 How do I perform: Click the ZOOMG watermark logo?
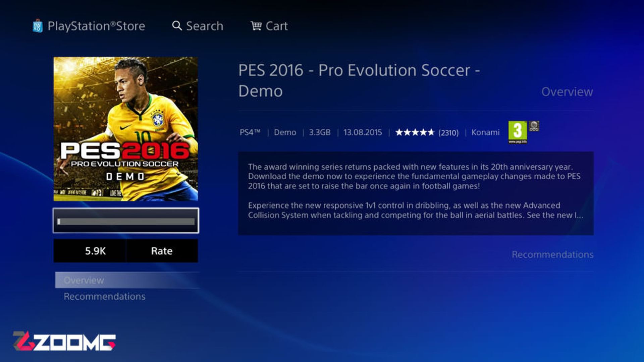[x=64, y=341]
